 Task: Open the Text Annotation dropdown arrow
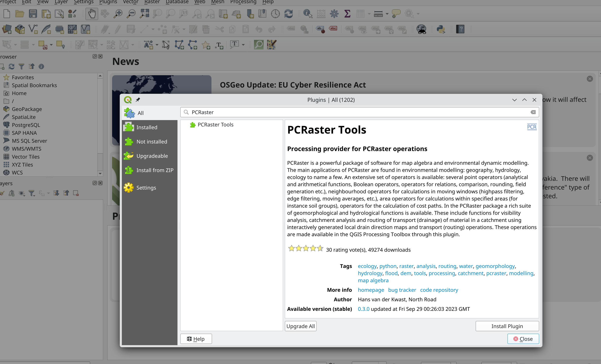point(243,45)
